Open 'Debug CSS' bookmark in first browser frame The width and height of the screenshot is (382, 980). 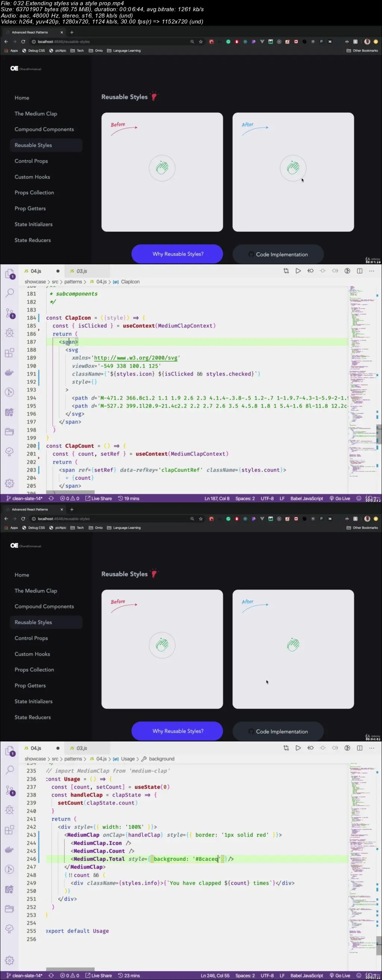(x=34, y=51)
